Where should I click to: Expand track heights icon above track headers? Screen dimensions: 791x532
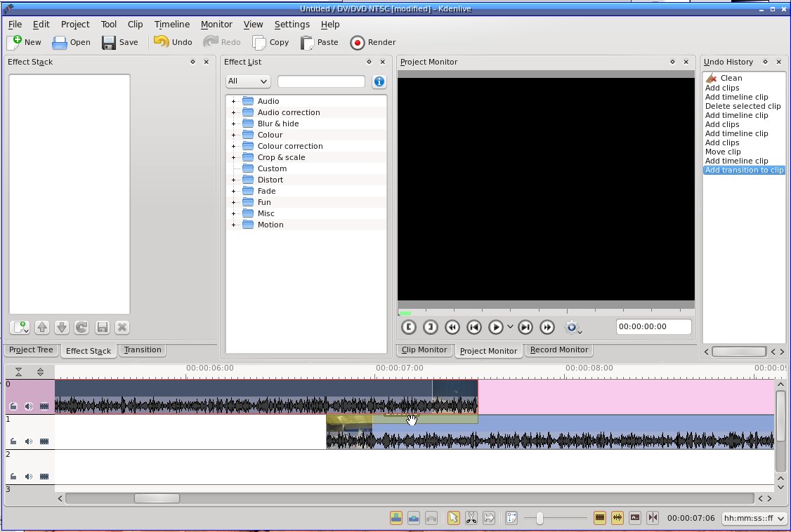(40, 372)
